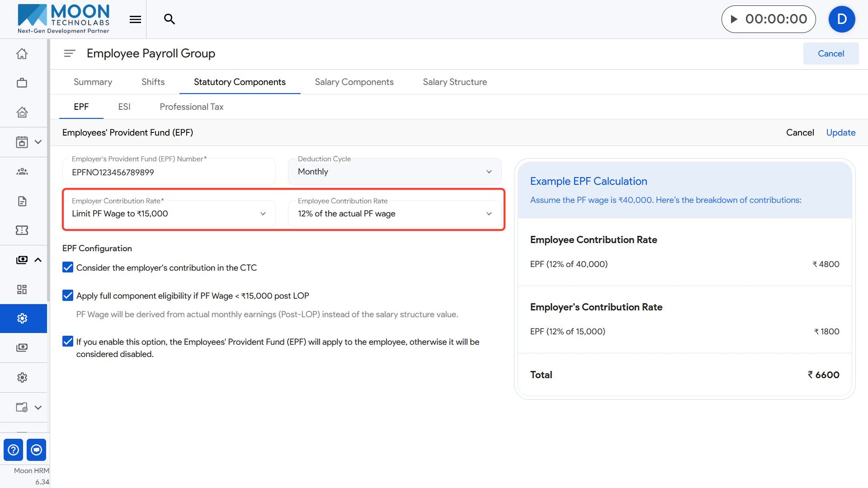Toggle Apply full component eligibility checkbox
868x488 pixels.
click(x=68, y=296)
